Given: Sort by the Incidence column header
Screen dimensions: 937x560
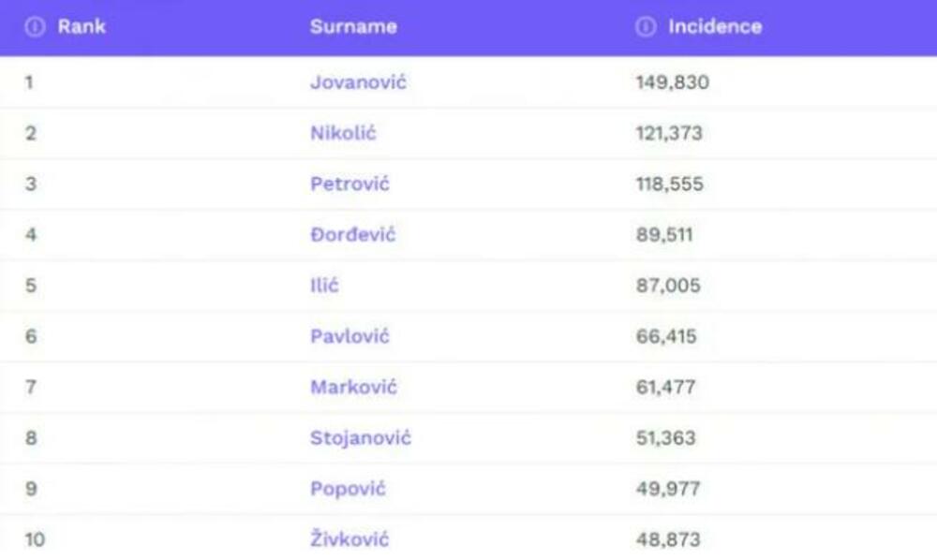Looking at the screenshot, I should [x=714, y=27].
